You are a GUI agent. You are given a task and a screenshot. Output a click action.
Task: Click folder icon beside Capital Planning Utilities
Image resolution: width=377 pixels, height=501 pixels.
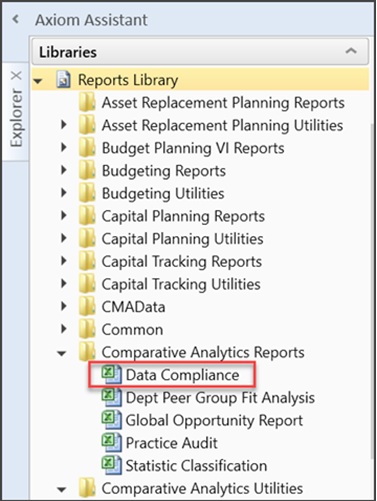[x=87, y=238]
